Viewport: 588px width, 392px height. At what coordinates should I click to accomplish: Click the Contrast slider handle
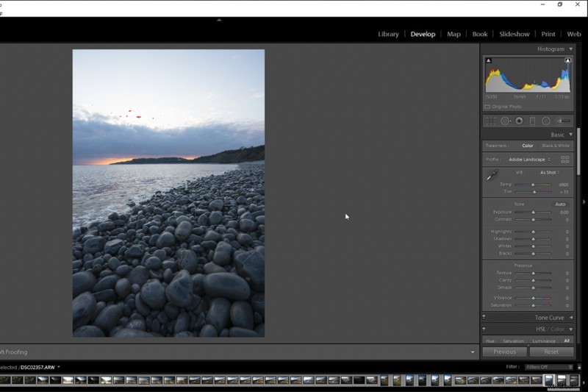click(x=534, y=219)
